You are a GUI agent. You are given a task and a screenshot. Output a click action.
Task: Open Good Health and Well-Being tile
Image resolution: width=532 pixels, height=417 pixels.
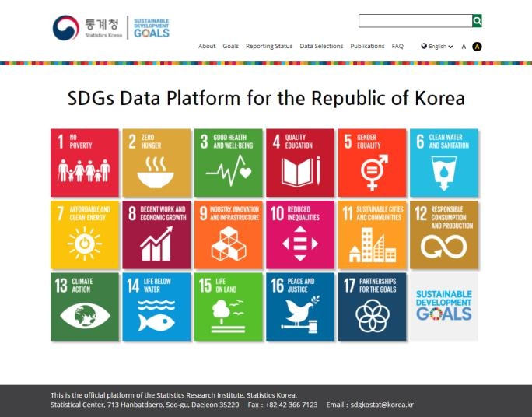click(x=228, y=163)
